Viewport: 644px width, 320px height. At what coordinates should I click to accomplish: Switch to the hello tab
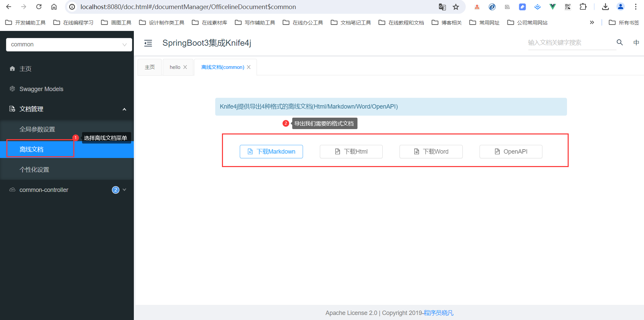click(x=175, y=67)
